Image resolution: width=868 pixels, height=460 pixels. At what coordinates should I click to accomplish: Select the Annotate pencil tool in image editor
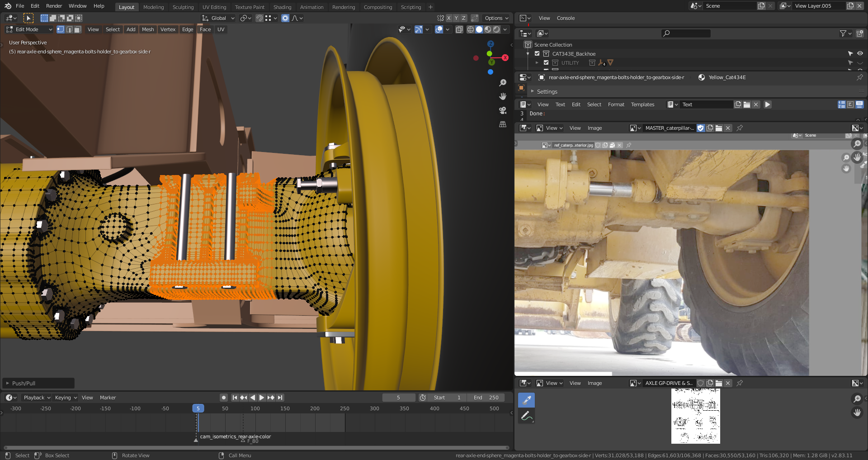tap(526, 416)
